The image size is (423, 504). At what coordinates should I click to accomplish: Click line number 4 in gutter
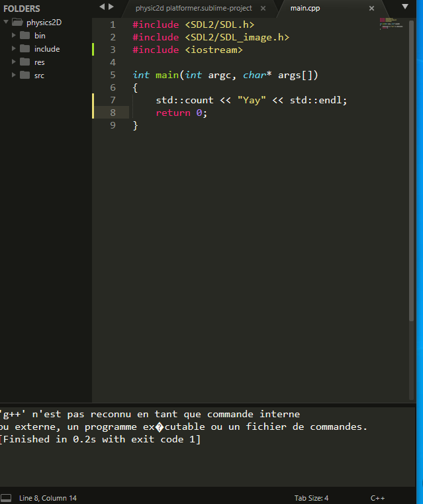coord(113,62)
